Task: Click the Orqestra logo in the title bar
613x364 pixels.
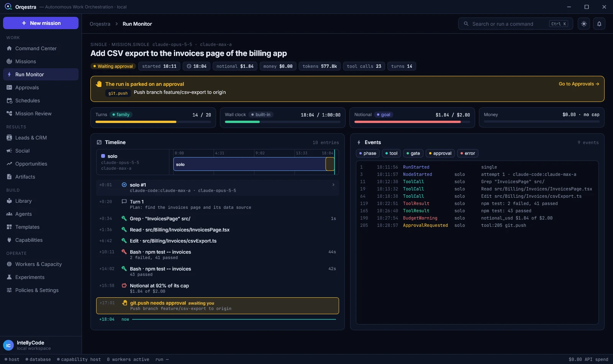Action: [x=8, y=7]
